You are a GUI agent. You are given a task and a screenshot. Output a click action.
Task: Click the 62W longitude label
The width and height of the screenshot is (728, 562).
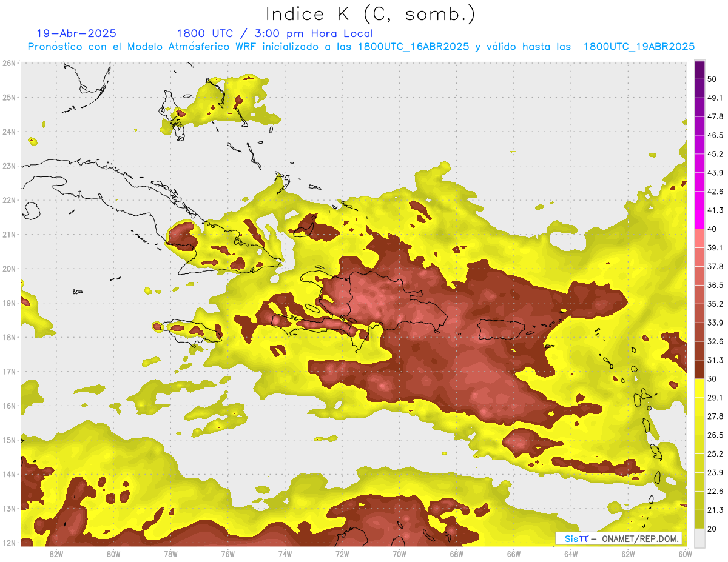[628, 554]
